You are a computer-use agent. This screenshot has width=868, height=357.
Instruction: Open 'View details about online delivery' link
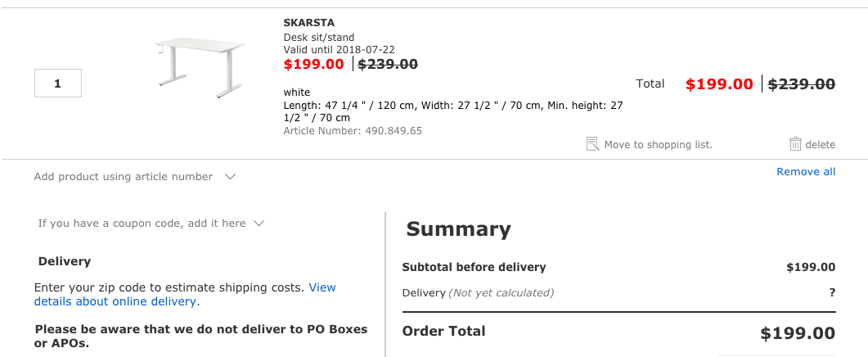(185, 294)
